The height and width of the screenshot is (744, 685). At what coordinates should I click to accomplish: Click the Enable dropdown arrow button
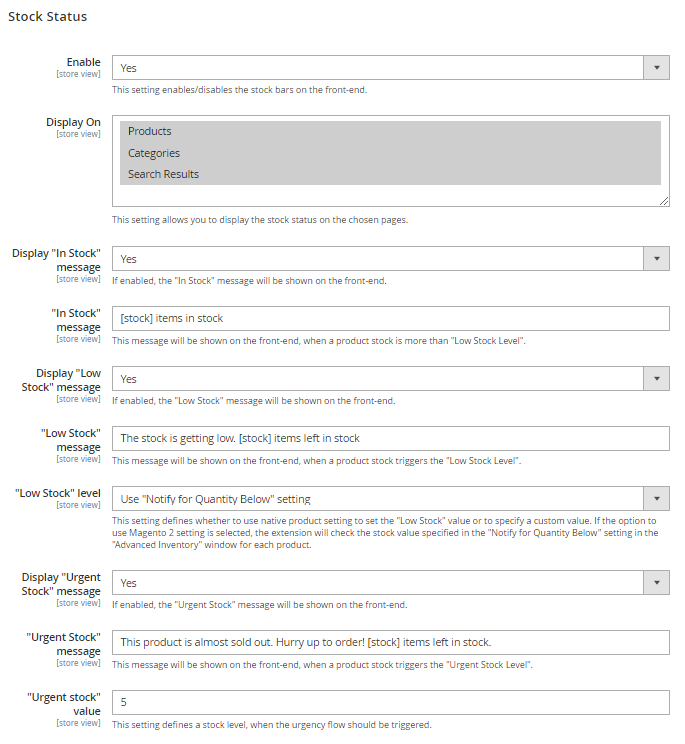(x=656, y=68)
